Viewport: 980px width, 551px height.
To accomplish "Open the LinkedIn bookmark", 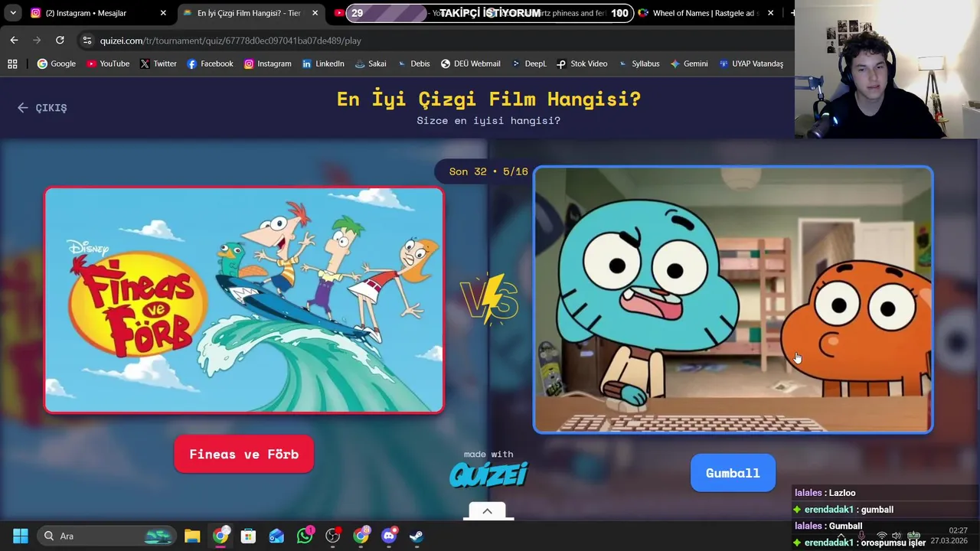I will click(322, 64).
